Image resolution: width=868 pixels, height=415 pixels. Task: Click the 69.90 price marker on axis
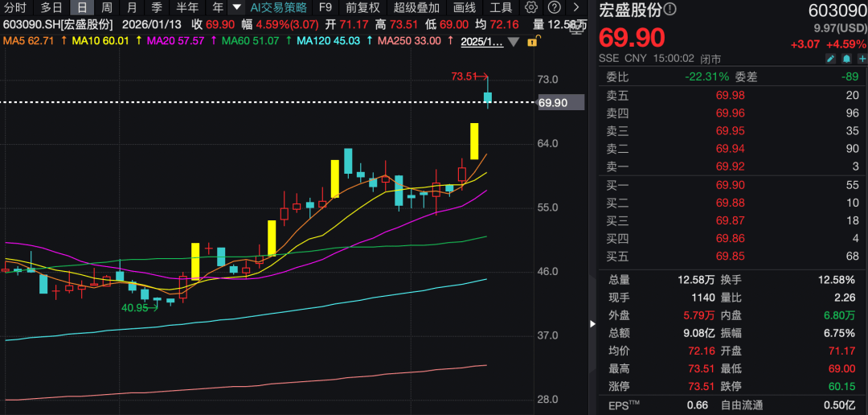click(x=554, y=103)
